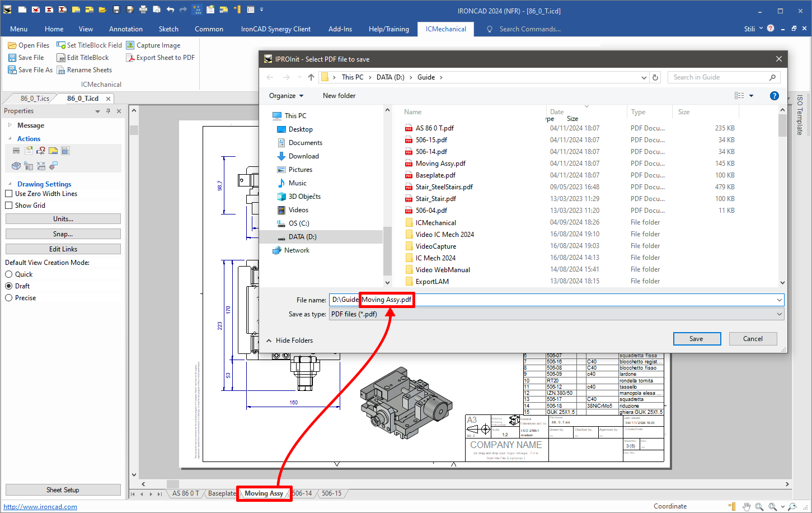Click the Units... button
The width and height of the screenshot is (812, 513).
click(63, 219)
